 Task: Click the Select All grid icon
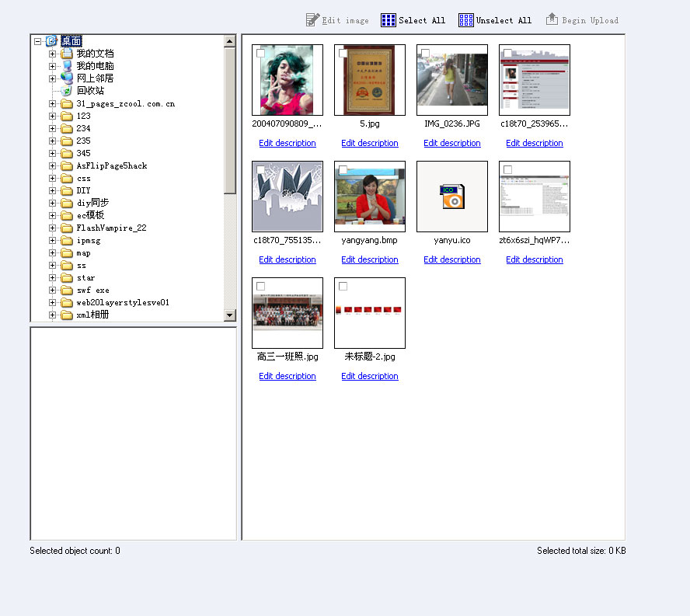(389, 19)
